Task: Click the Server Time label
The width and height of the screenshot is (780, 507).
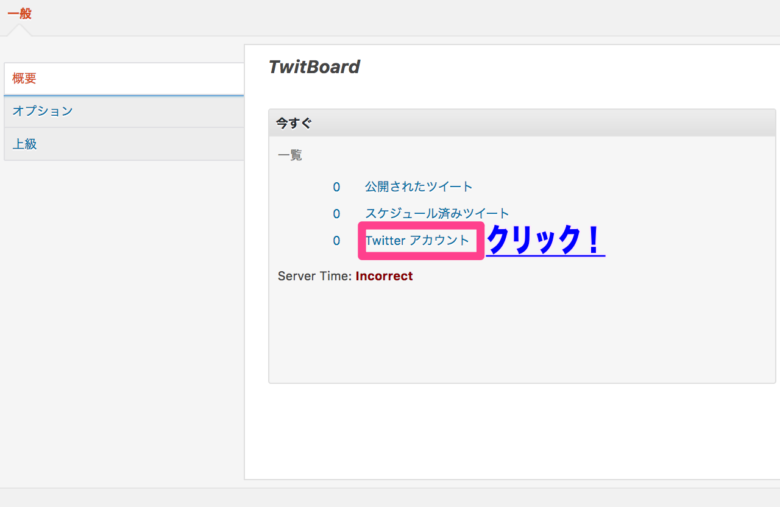Action: [314, 276]
